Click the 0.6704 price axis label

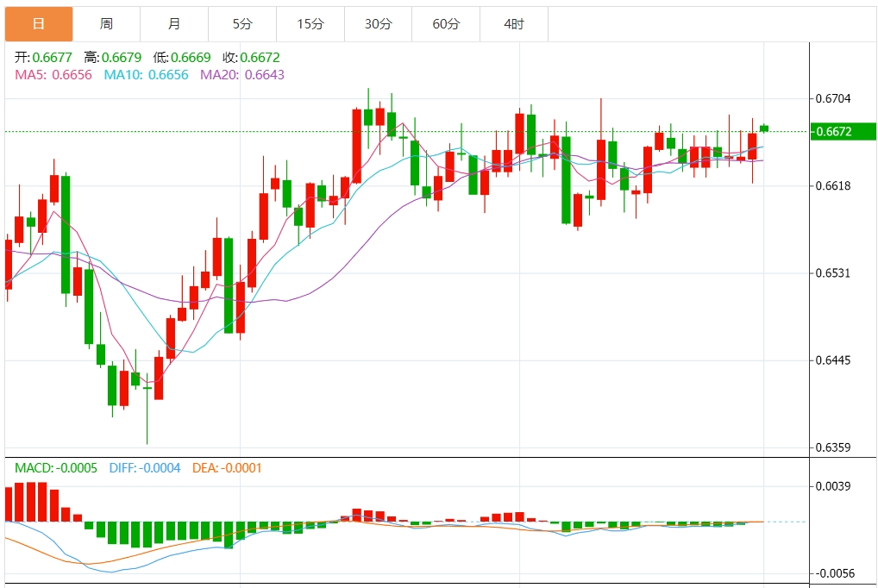click(832, 98)
